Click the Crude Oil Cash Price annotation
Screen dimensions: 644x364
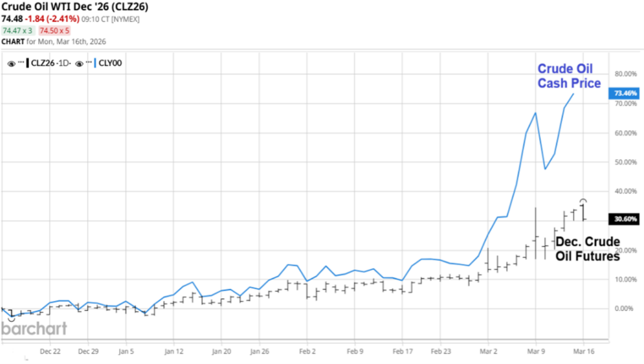(x=569, y=75)
